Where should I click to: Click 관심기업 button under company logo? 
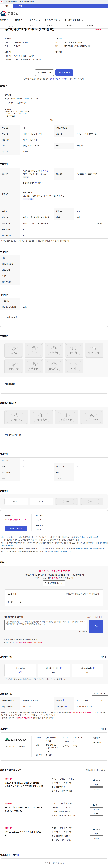(x=10, y=746)
